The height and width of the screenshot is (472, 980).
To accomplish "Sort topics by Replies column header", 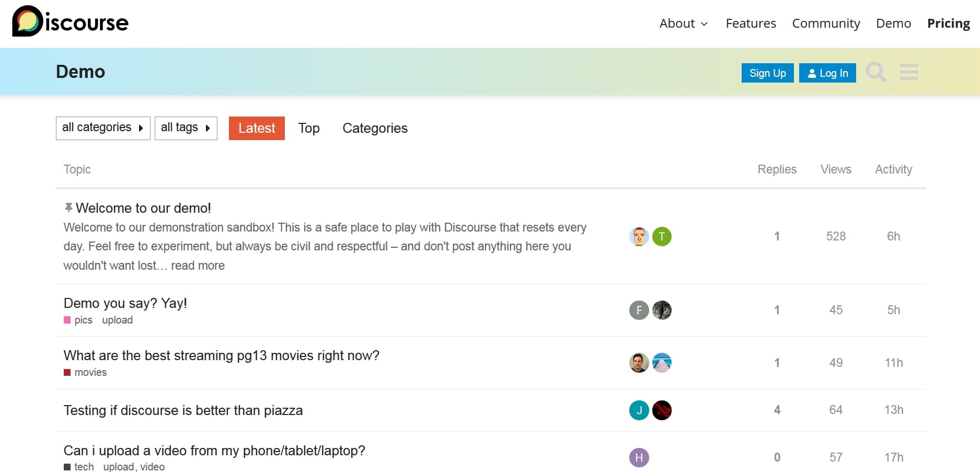I will [x=777, y=169].
